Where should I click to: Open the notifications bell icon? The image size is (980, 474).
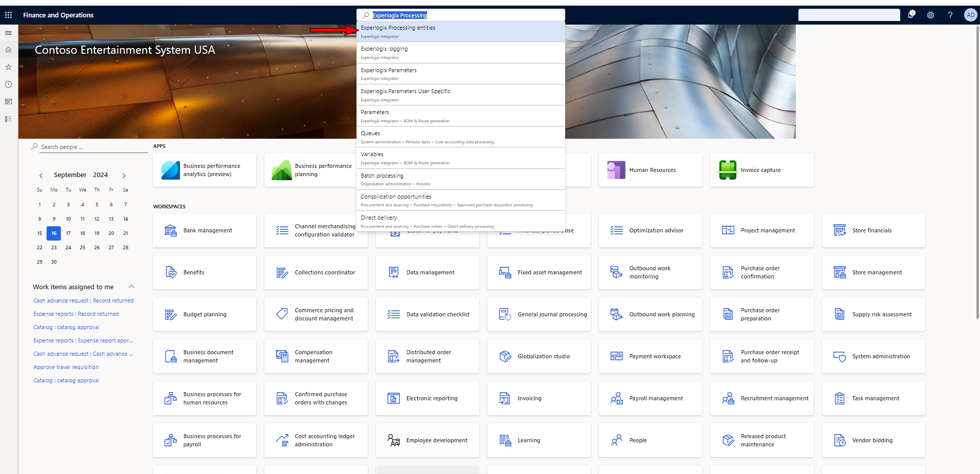911,15
